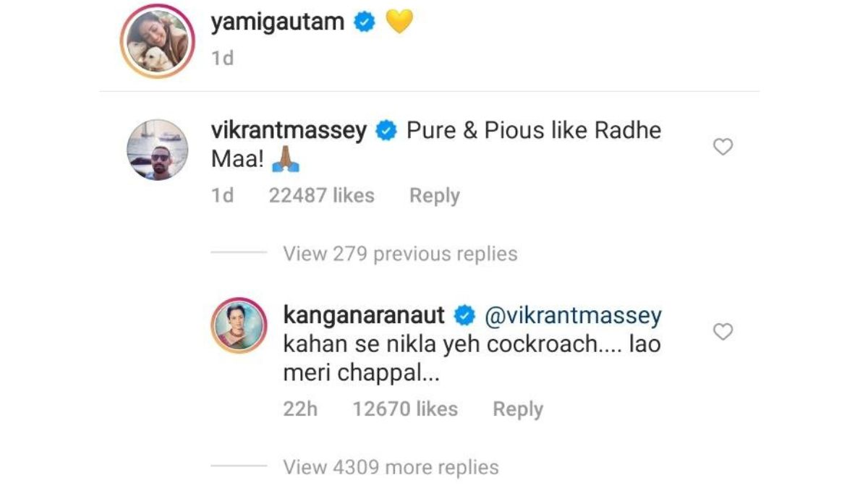Click vikrantmassey's verified badge icon
The height and width of the screenshot is (488, 868).
387,132
